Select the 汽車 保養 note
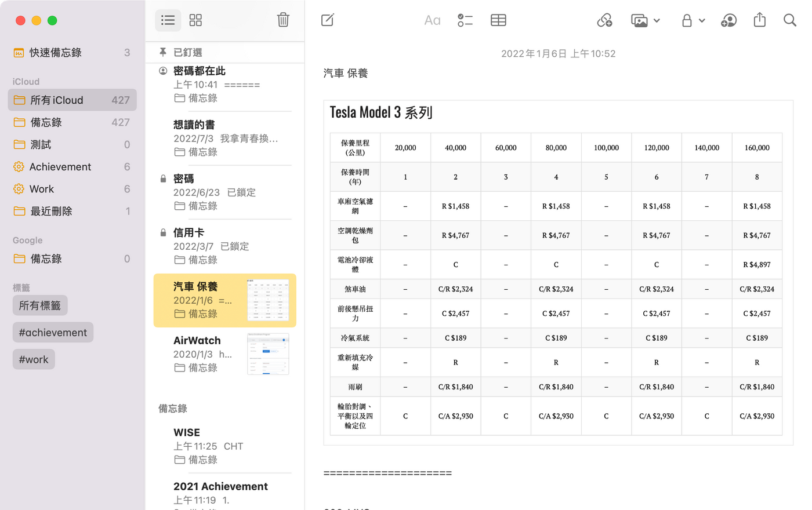The width and height of the screenshot is (812, 510). (x=225, y=300)
